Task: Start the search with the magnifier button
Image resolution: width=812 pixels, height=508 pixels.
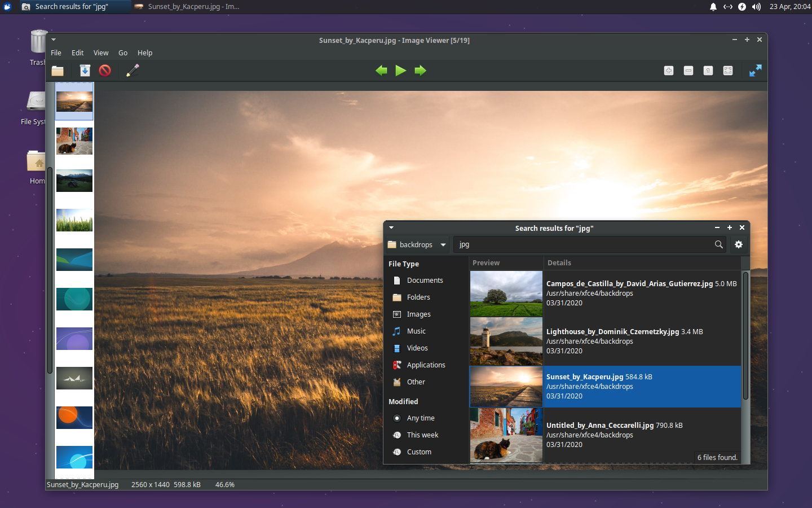Action: click(718, 244)
